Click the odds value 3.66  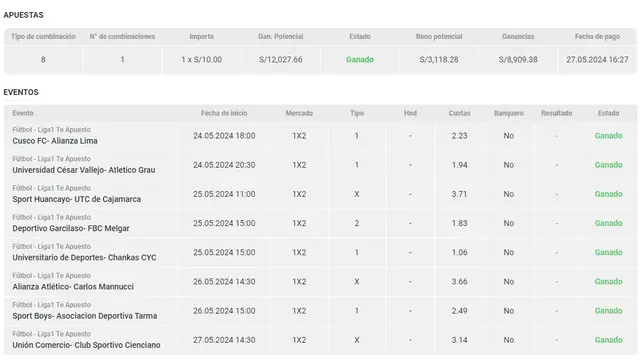coord(459,282)
